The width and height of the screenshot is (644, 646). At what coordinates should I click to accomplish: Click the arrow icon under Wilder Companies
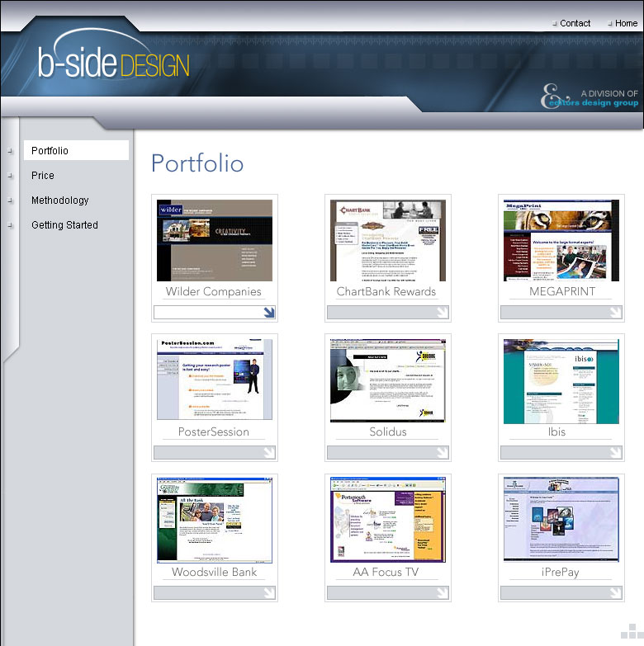(x=269, y=313)
